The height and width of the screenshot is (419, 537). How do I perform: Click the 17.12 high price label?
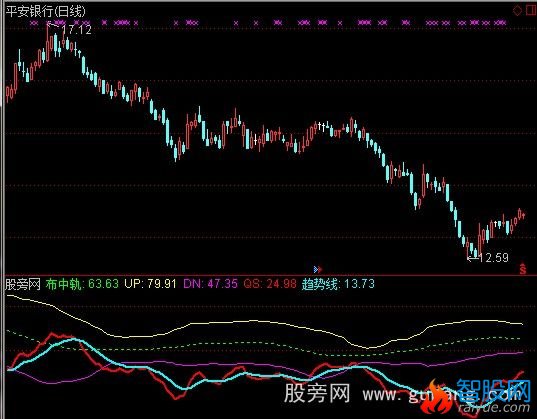(77, 30)
